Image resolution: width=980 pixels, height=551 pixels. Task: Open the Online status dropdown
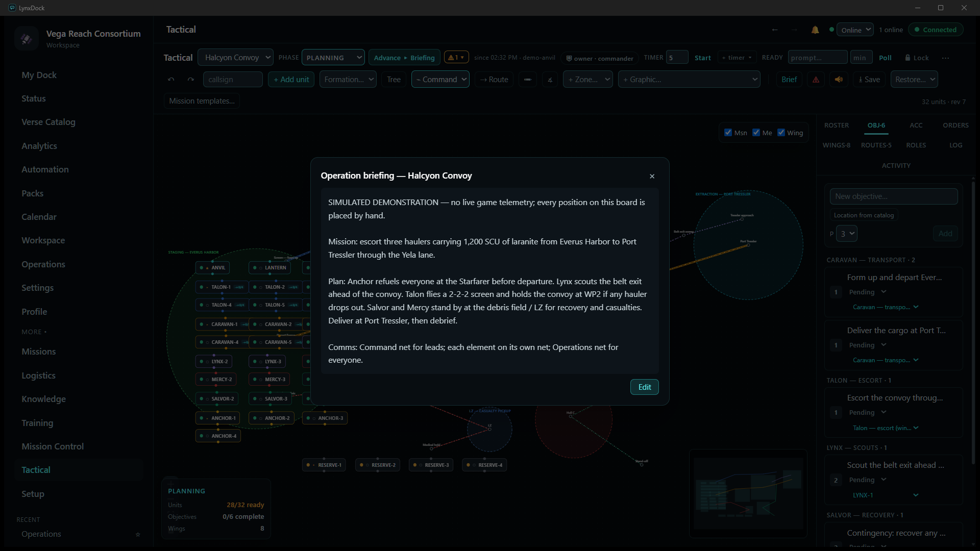(855, 30)
